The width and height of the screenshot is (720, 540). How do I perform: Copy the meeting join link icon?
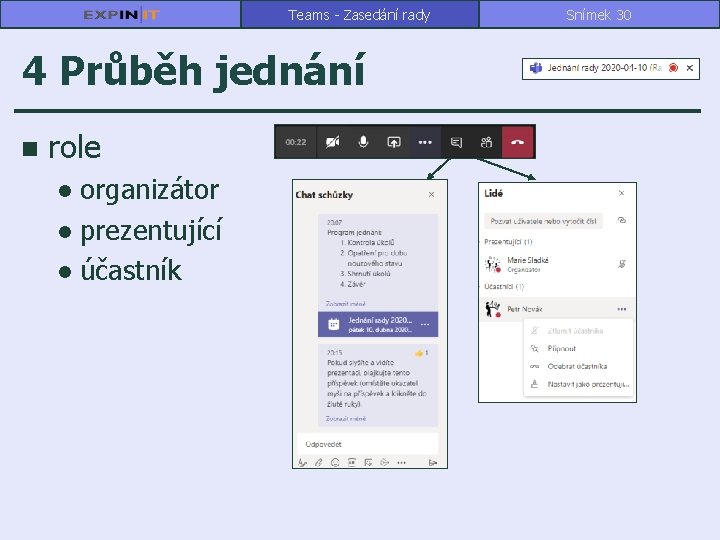pos(622,220)
